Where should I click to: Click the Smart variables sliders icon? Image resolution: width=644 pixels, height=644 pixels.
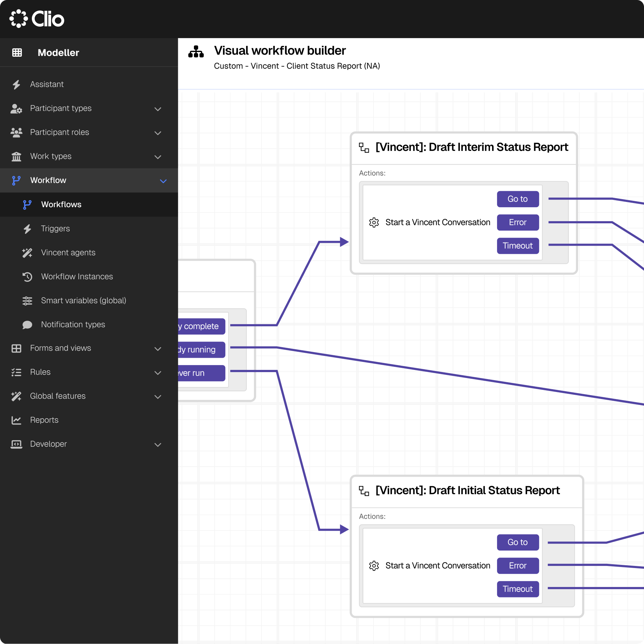coord(27,301)
